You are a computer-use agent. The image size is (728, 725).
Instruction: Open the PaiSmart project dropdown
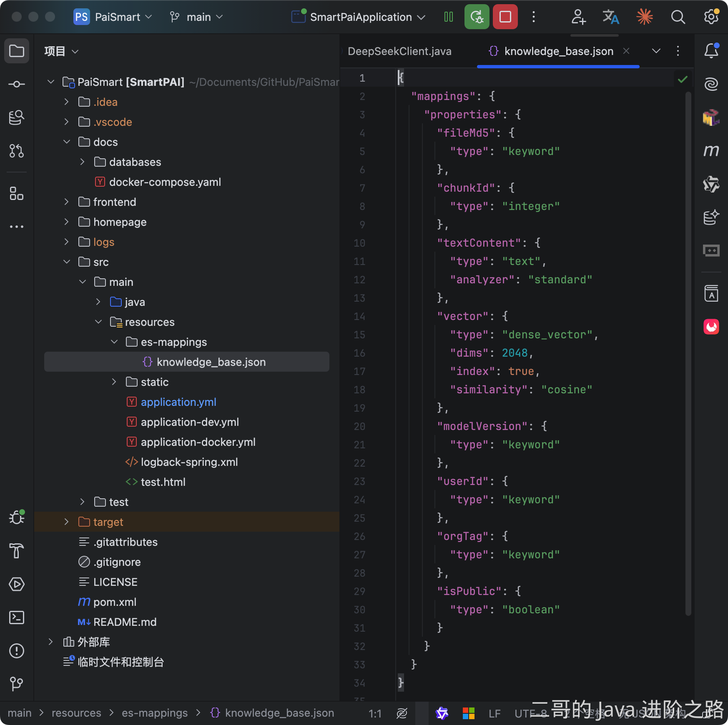(113, 17)
